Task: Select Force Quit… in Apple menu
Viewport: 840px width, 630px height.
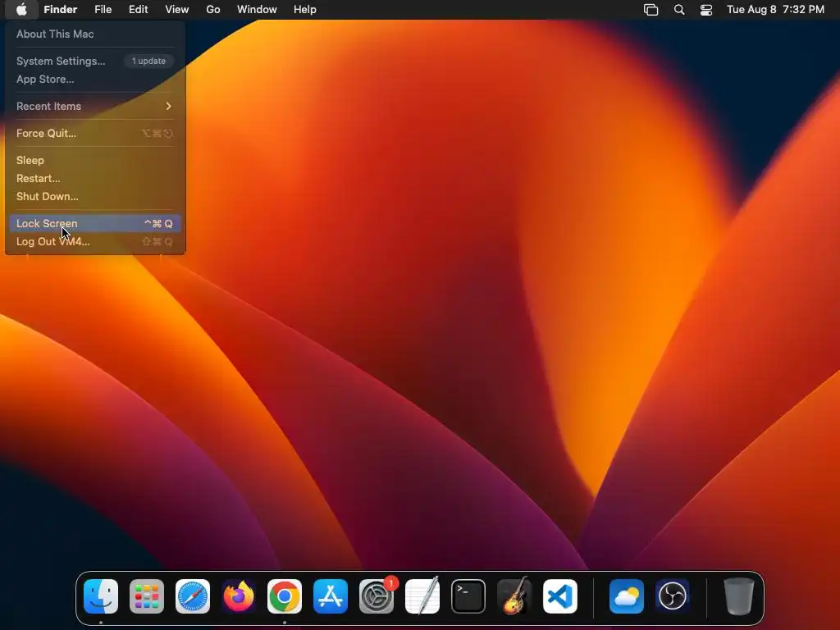Action: point(95,134)
